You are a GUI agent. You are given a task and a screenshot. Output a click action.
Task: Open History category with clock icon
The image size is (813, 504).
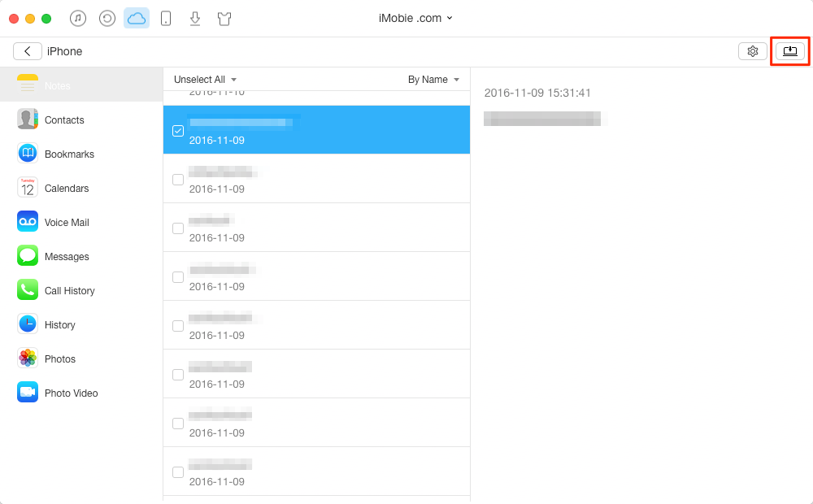(x=81, y=325)
